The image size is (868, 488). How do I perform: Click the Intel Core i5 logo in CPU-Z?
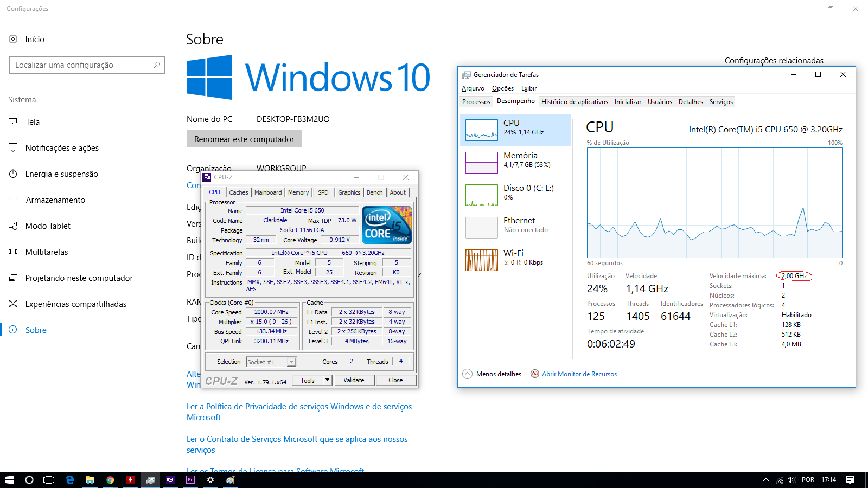click(387, 225)
